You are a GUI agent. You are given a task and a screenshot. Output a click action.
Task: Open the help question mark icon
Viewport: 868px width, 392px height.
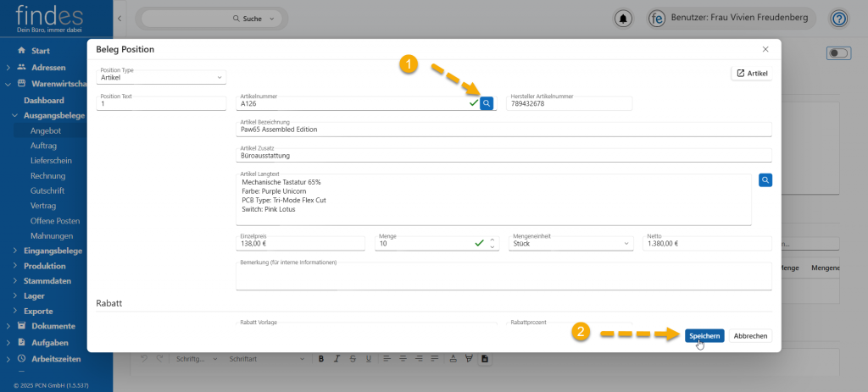coord(838,18)
